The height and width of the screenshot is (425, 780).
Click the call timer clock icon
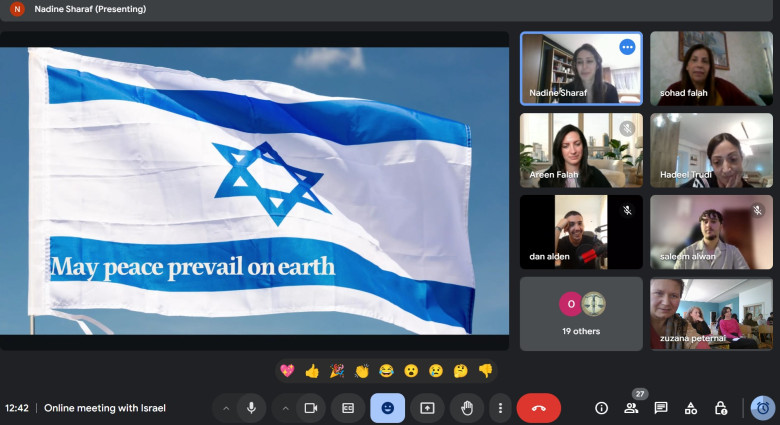pyautogui.click(x=763, y=408)
